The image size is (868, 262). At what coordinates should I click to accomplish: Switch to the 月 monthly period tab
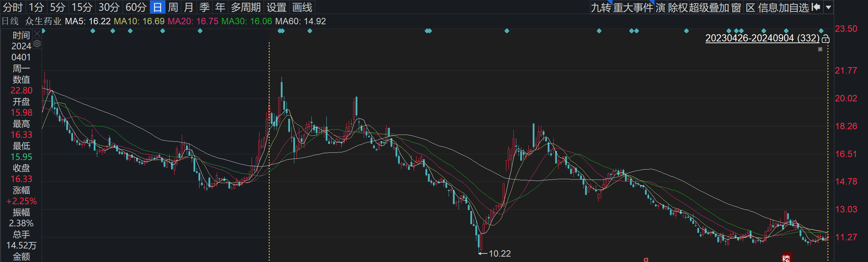189,7
